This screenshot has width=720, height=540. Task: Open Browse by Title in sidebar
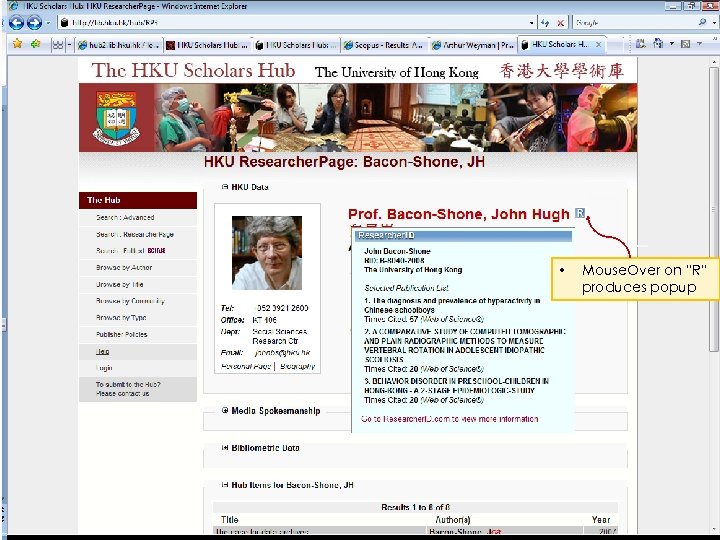click(x=119, y=284)
